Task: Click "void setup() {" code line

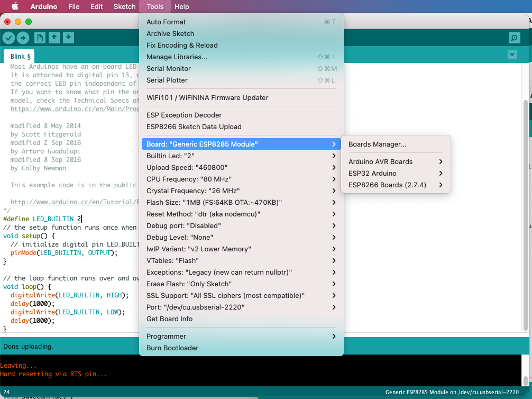Action: point(29,236)
